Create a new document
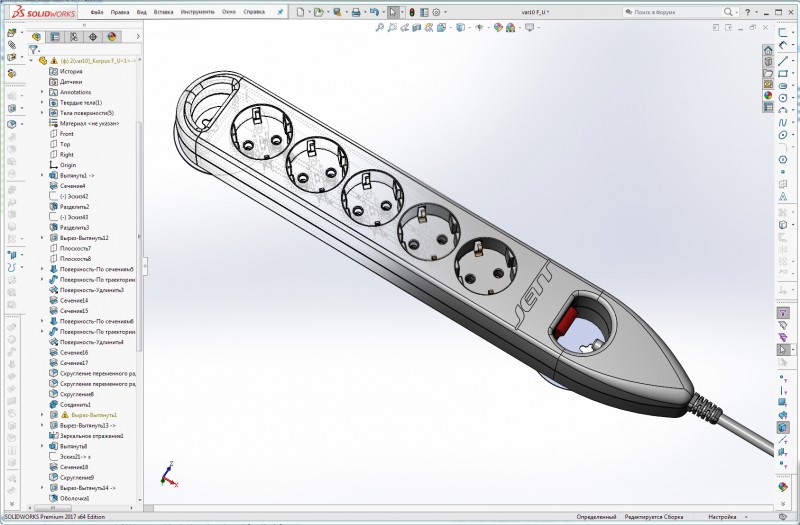The height and width of the screenshot is (525, 800). click(x=301, y=12)
